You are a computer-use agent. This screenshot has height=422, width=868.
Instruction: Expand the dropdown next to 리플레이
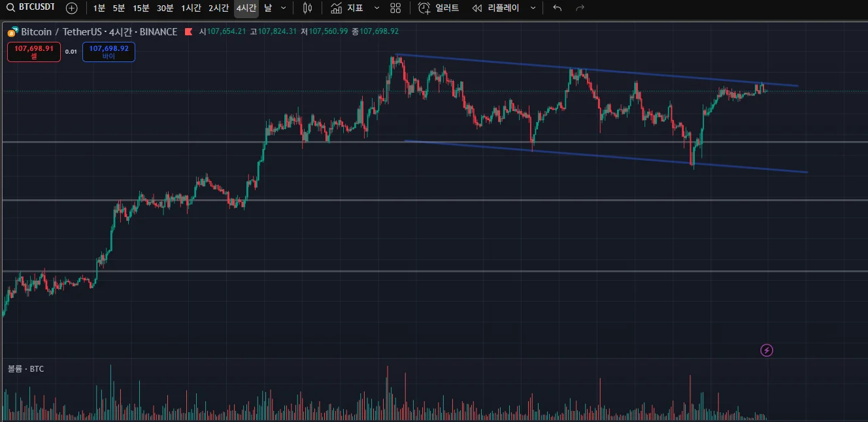point(533,8)
